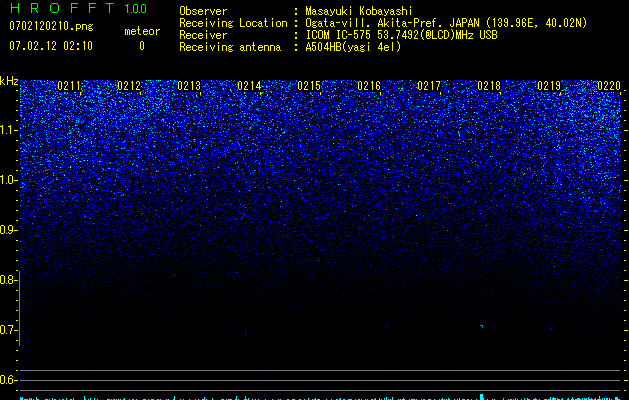Click the 0.8 kHz axis label
This screenshot has height=400, width=629.
7,280
